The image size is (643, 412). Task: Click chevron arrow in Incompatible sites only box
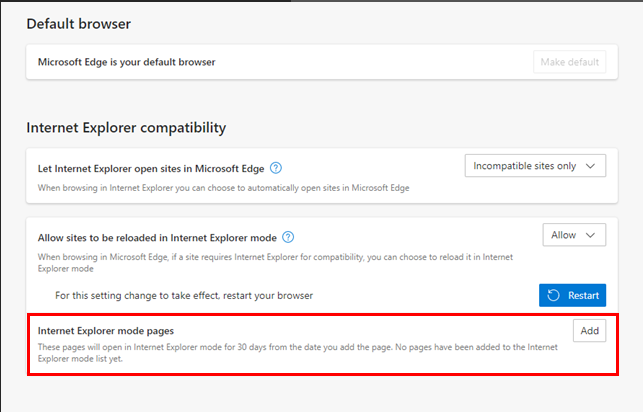[x=591, y=166]
